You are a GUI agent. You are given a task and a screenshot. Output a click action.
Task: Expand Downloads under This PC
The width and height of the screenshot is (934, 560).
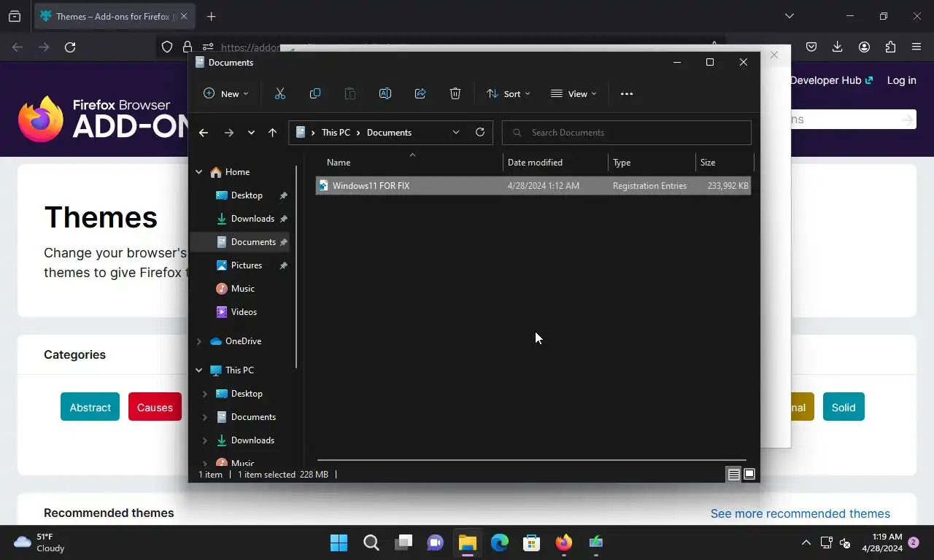(204, 440)
